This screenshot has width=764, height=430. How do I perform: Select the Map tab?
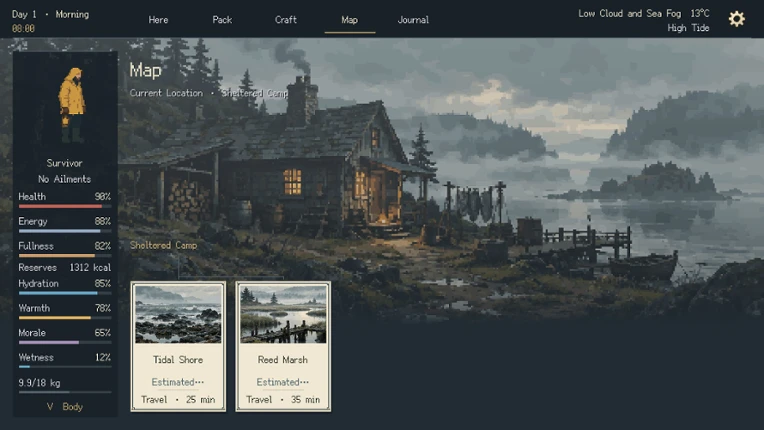pyautogui.click(x=349, y=20)
